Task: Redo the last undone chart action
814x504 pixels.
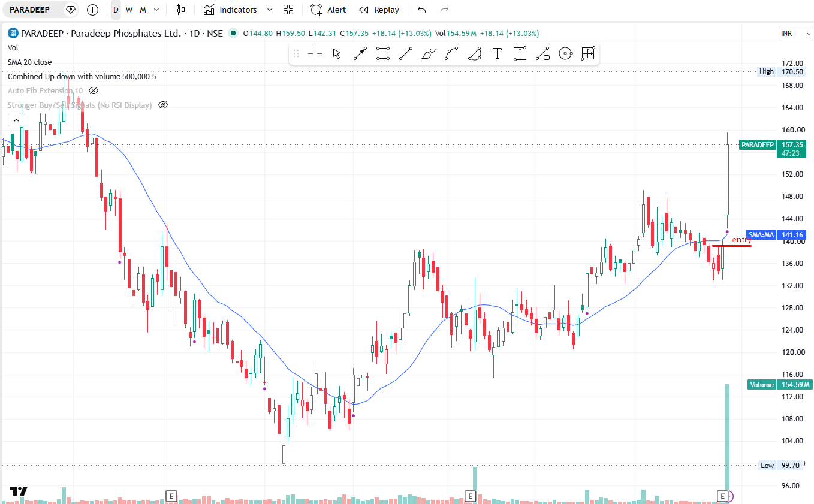Action: 444,10
